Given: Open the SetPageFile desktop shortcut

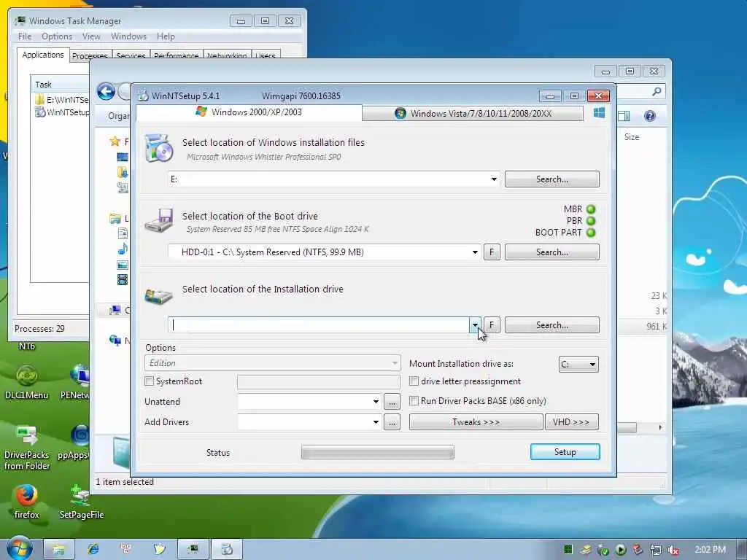Looking at the screenshot, I should pyautogui.click(x=82, y=502).
